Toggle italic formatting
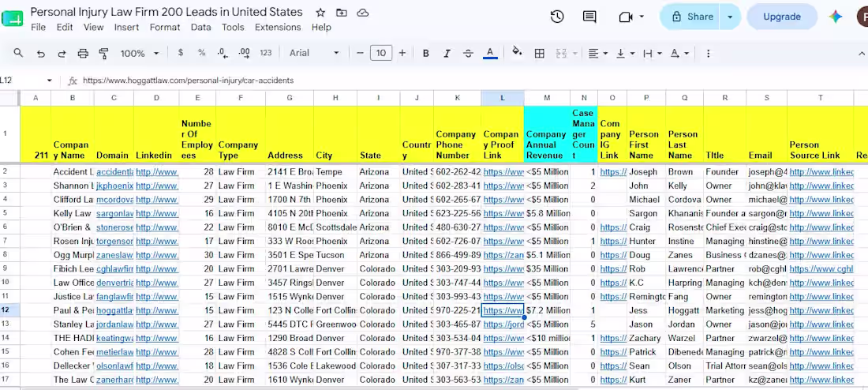 point(447,54)
